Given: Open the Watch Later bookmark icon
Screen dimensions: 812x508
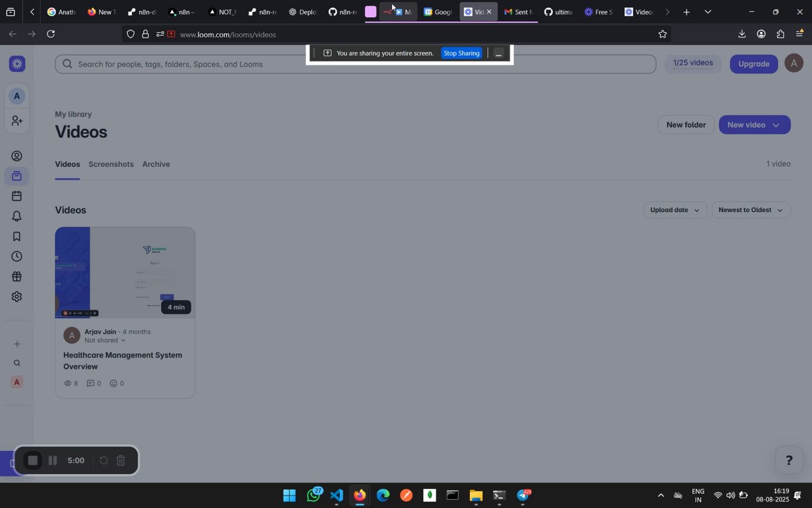Looking at the screenshot, I should point(17,237).
